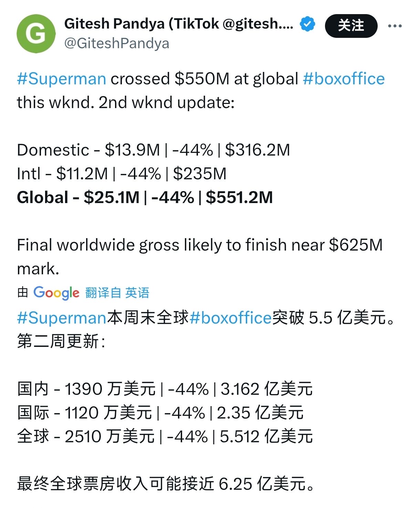420x508 pixels.
Task: Click the Intl $11.2M stats line
Action: click(122, 174)
